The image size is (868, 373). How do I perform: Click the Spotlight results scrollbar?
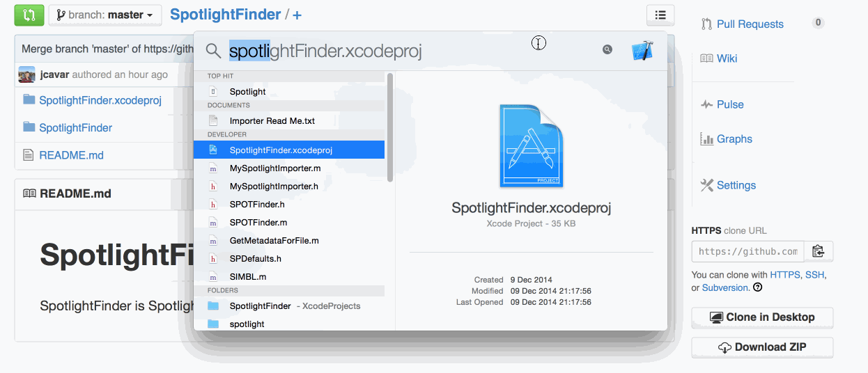pyautogui.click(x=390, y=129)
